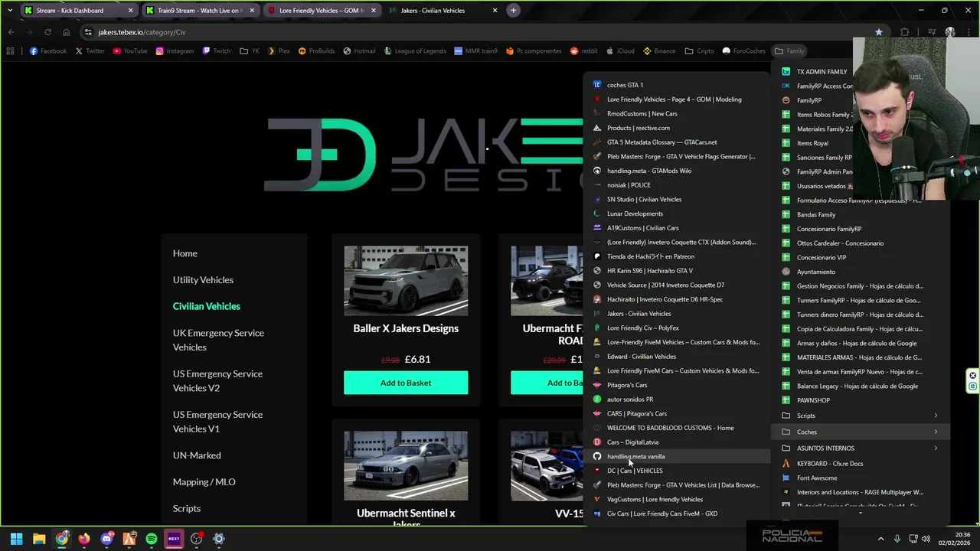Select RmodCustoms | New Cars bookmark
980x551 pixels.
pos(676,113)
